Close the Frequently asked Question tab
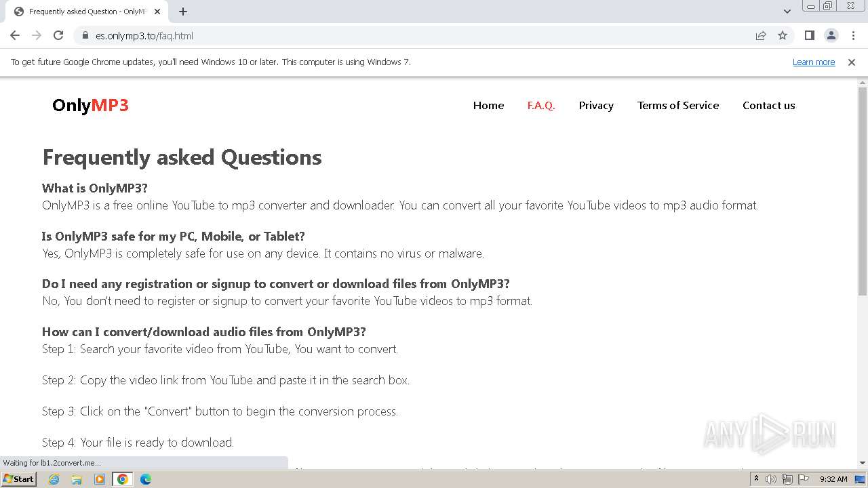This screenshot has height=488, width=868. pyautogui.click(x=158, y=12)
